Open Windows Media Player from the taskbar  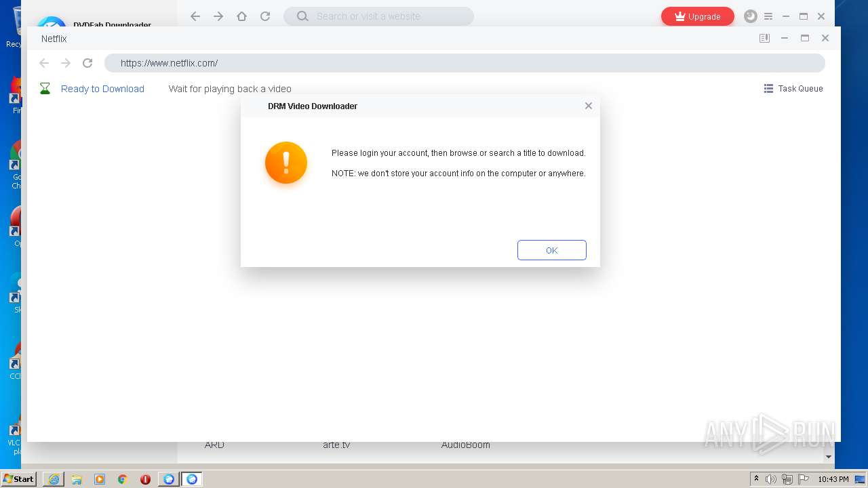100,479
